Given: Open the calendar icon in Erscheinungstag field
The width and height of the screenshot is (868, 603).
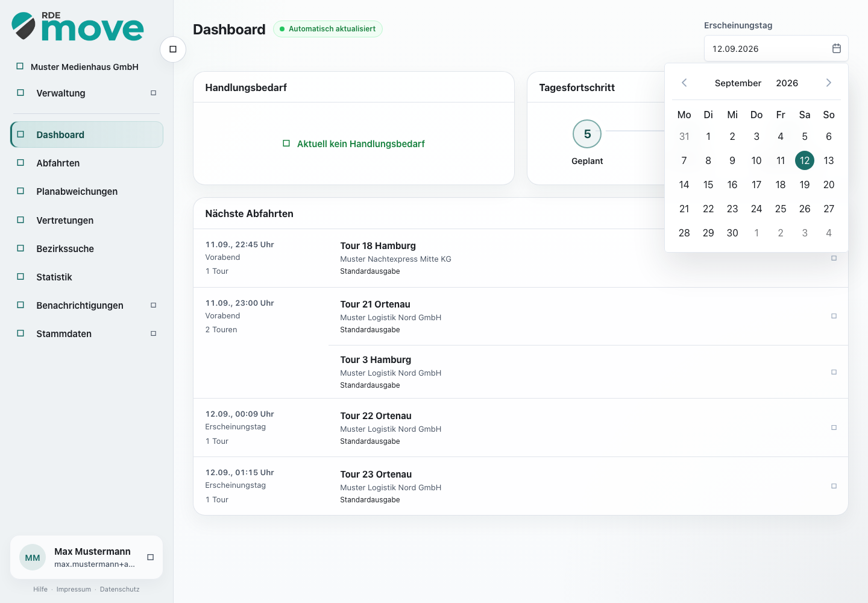Looking at the screenshot, I should (837, 48).
